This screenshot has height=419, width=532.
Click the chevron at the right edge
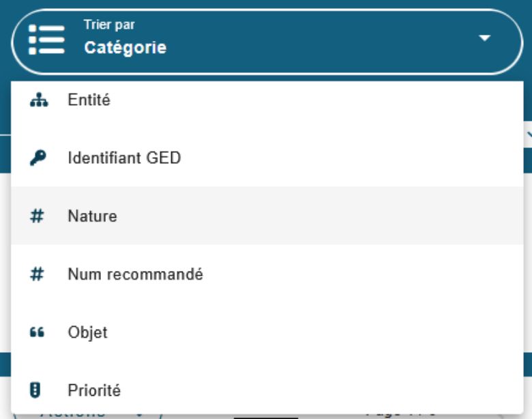528,136
